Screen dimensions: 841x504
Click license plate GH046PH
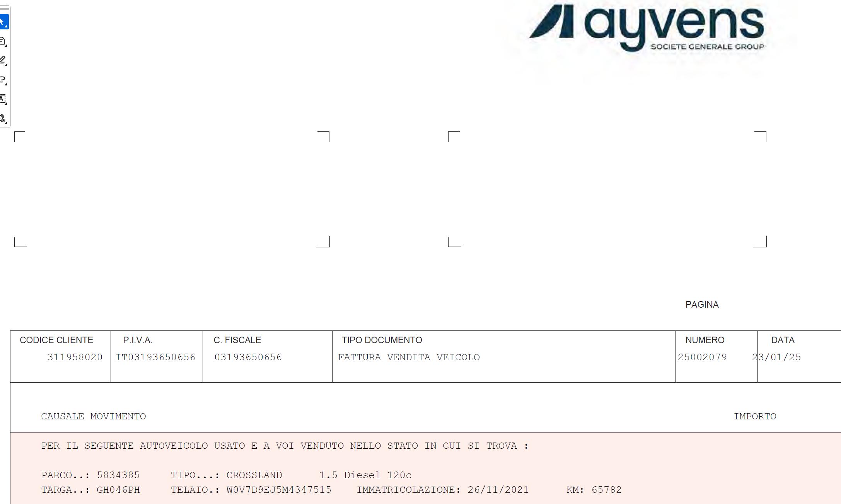coord(118,490)
